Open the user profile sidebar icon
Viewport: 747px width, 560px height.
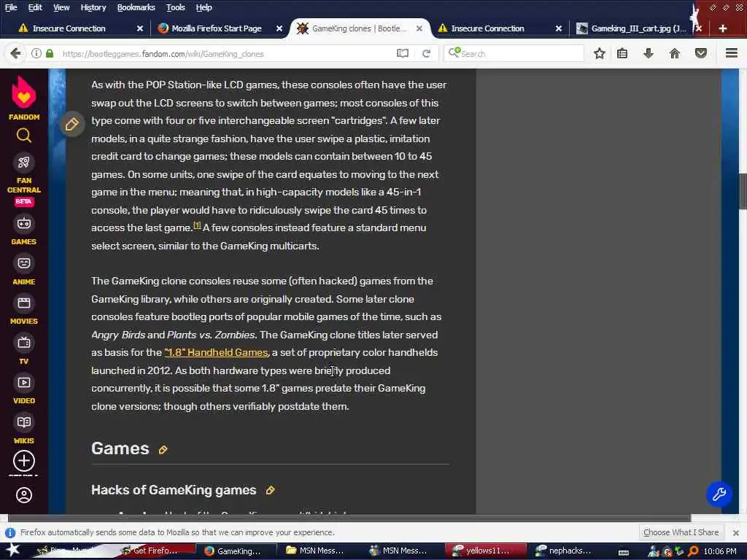(24, 495)
